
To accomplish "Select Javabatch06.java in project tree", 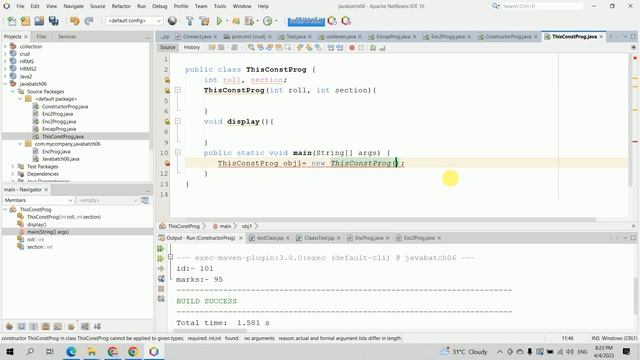I will click(x=60, y=159).
